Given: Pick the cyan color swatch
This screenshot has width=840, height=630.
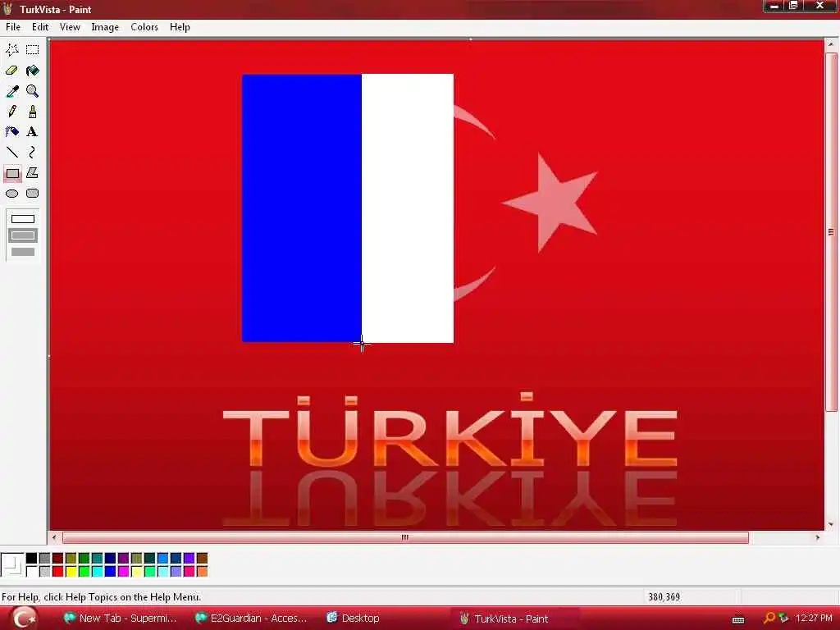Looking at the screenshot, I should click(x=98, y=571).
